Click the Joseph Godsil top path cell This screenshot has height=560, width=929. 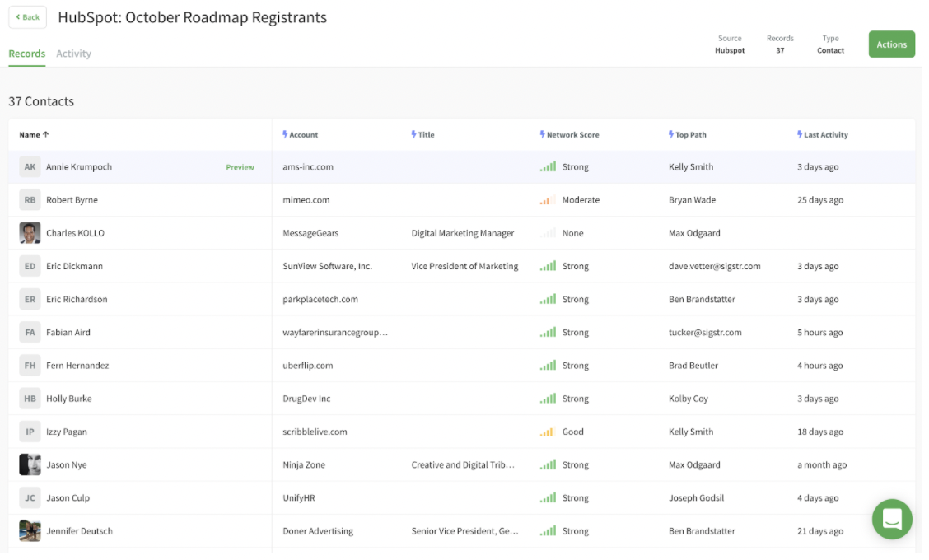coord(696,497)
